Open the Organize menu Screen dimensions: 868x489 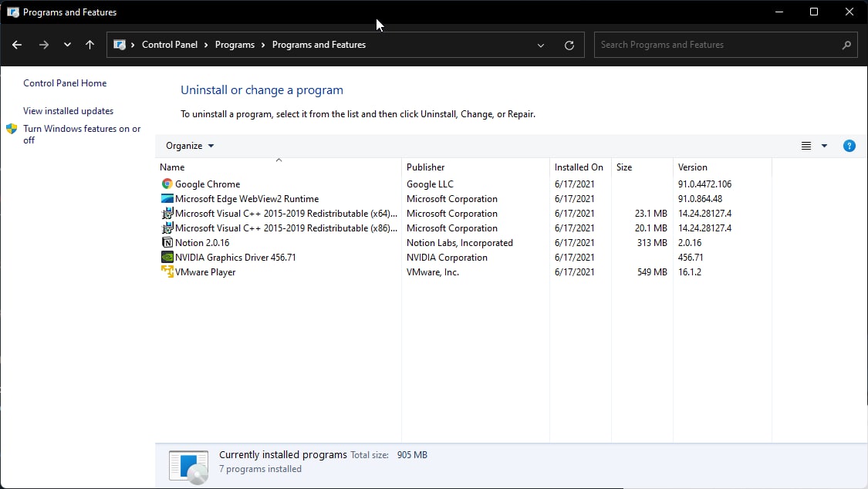tap(190, 146)
